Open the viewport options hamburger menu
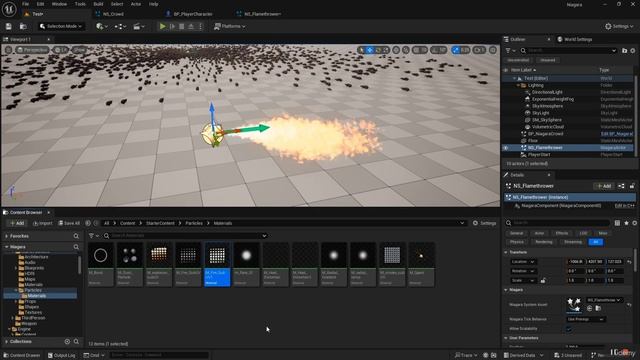640x360 pixels. 9,50
